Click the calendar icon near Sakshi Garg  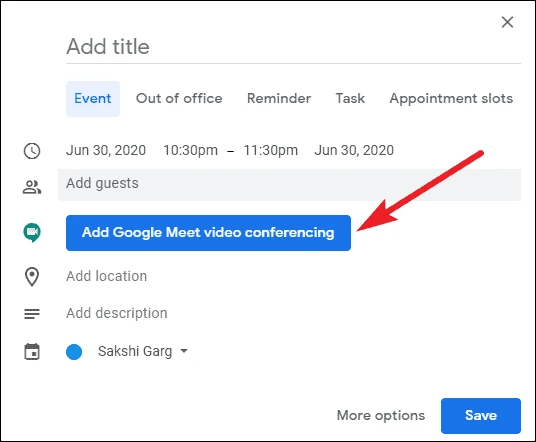point(32,351)
